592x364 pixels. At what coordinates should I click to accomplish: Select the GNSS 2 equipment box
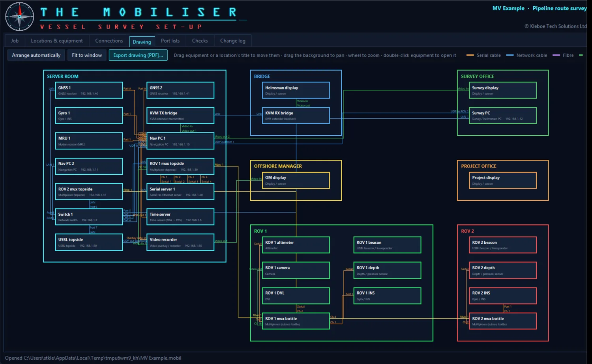(x=180, y=90)
